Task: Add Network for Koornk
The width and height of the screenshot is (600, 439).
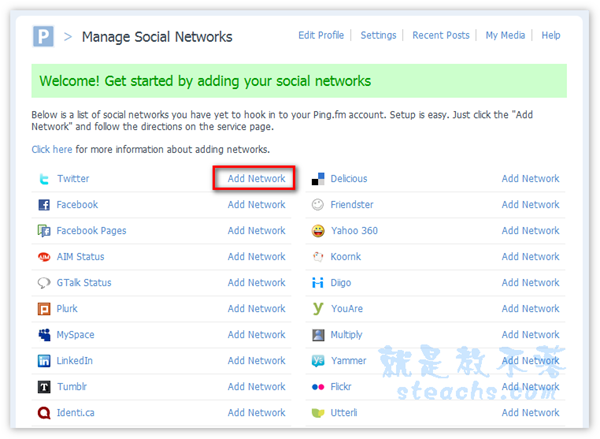Action: pos(530,257)
